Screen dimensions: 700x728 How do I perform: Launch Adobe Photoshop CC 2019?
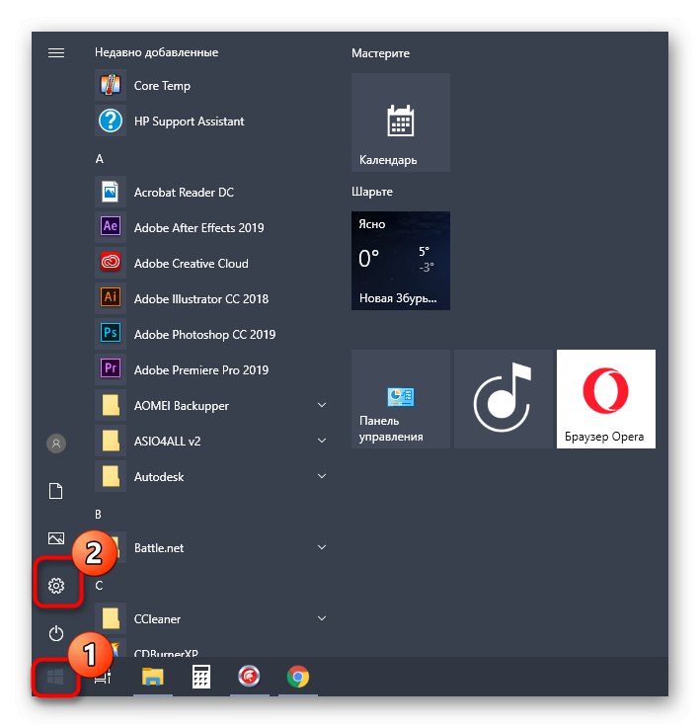211,334
